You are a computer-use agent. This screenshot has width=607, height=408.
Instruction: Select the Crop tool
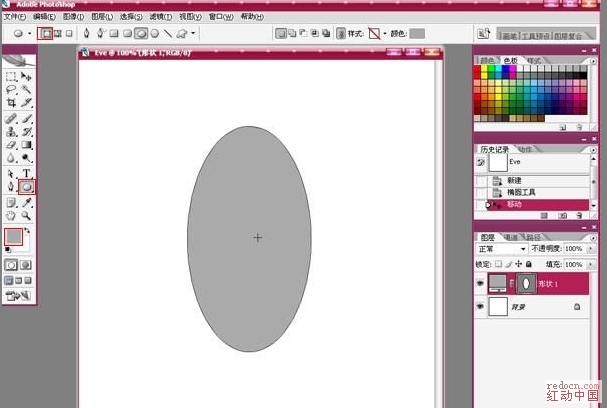coord(11,103)
